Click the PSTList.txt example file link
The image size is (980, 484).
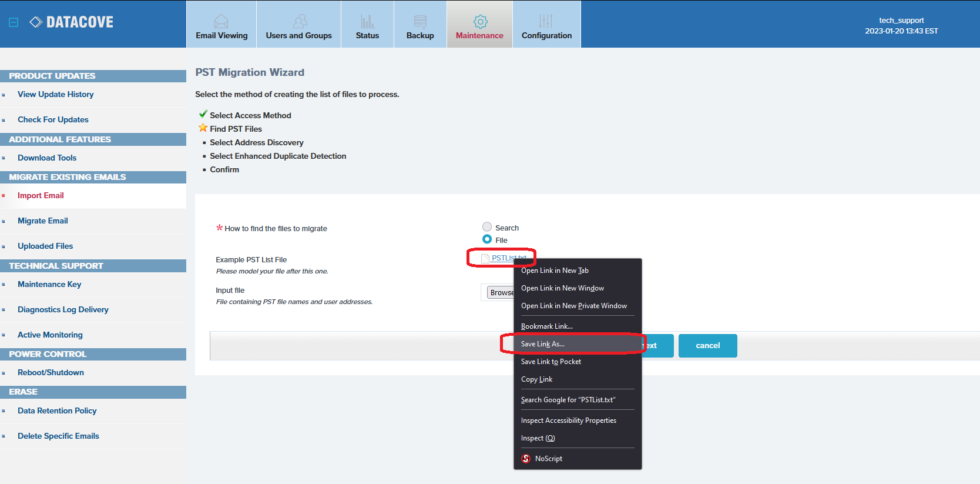coord(502,258)
